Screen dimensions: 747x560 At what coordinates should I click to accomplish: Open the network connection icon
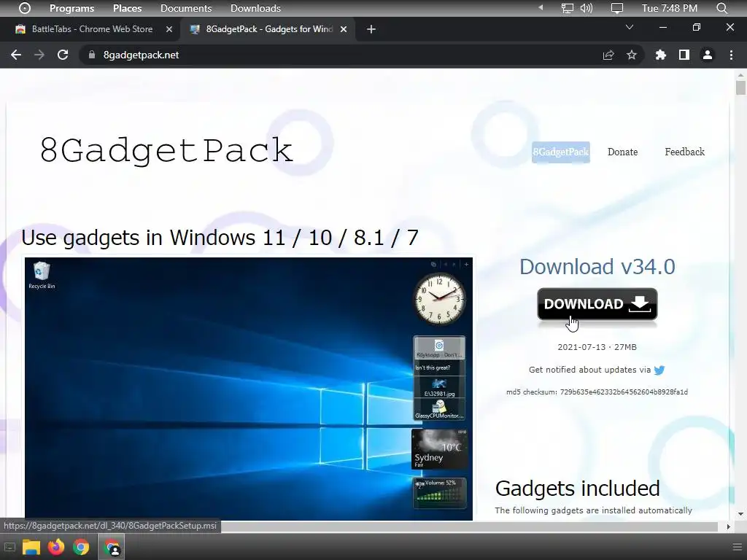(x=567, y=8)
